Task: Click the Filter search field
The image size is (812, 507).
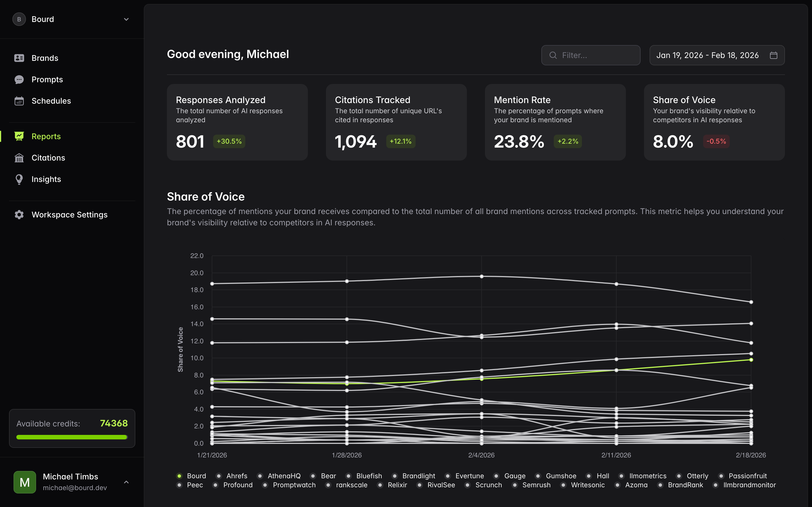Action: point(591,55)
